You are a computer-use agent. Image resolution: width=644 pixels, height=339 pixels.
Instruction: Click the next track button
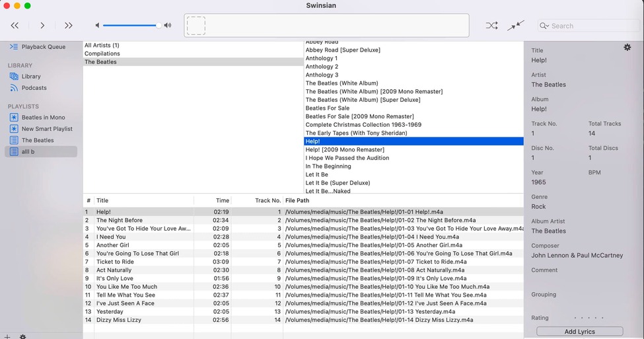pos(68,26)
